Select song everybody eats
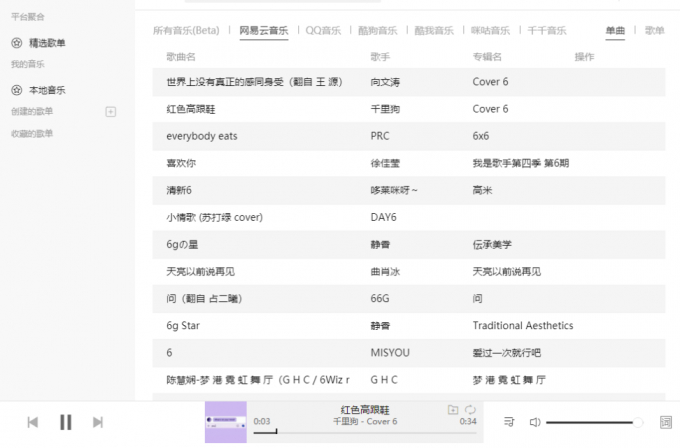 click(202, 136)
